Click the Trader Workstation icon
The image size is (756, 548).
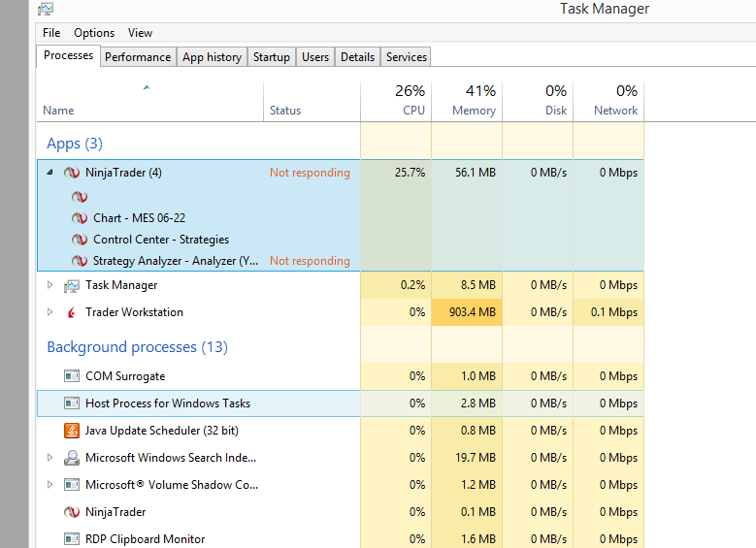tap(71, 312)
